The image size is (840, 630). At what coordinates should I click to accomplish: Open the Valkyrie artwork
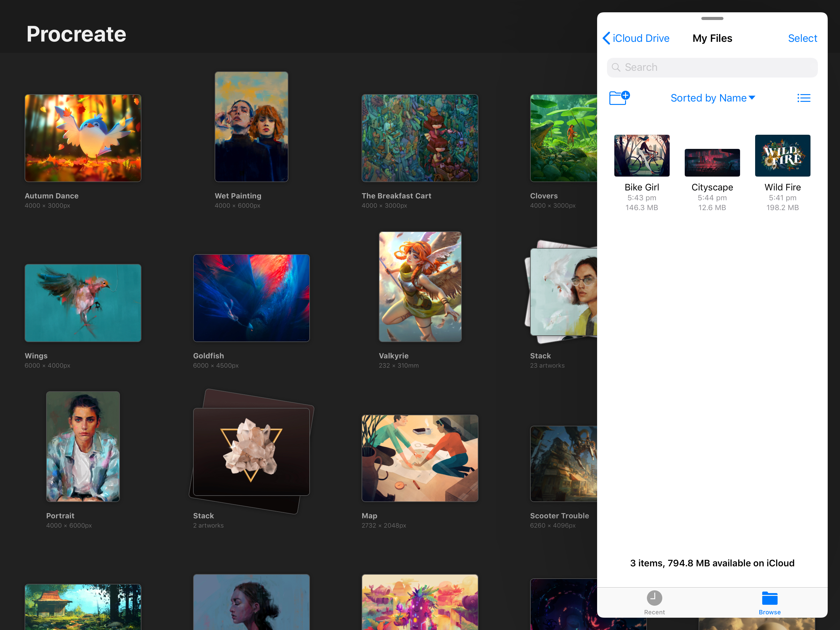coord(420,286)
